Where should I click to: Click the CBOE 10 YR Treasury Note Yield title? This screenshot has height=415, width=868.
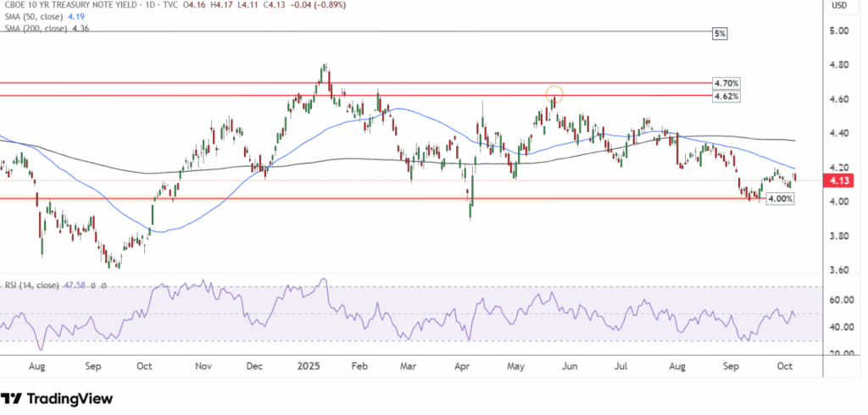click(64, 5)
